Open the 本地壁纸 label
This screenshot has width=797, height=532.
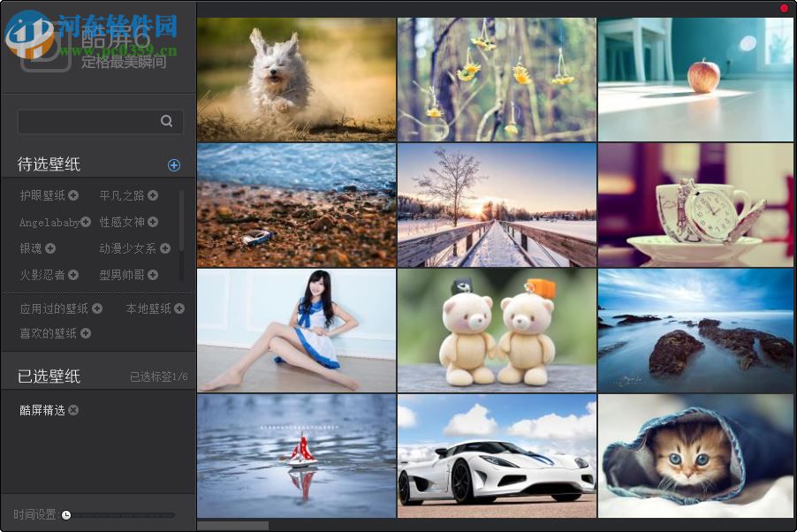148,308
